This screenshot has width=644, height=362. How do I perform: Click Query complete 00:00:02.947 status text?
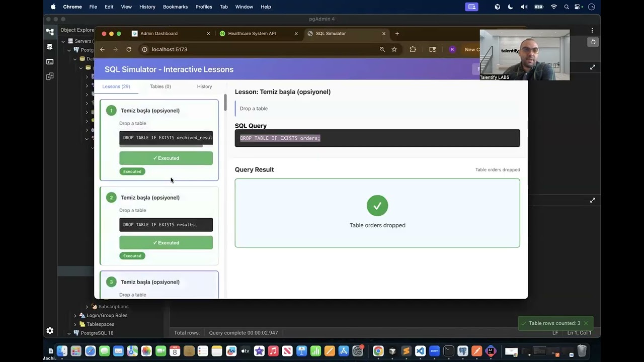point(244,333)
